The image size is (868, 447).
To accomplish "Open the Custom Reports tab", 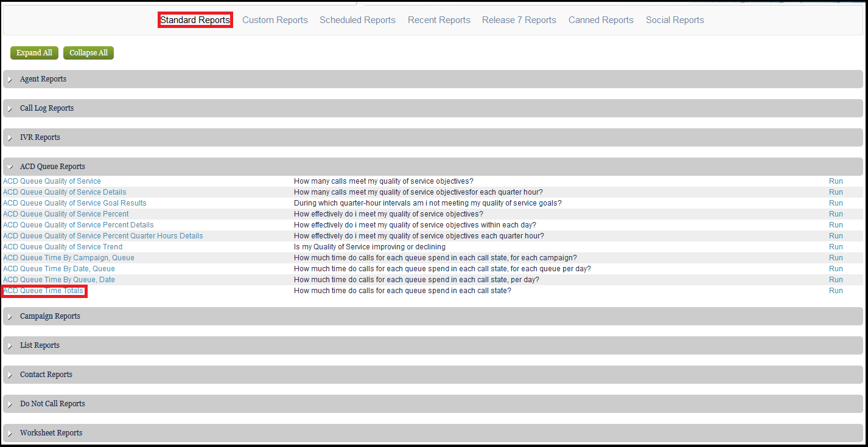I will 275,20.
